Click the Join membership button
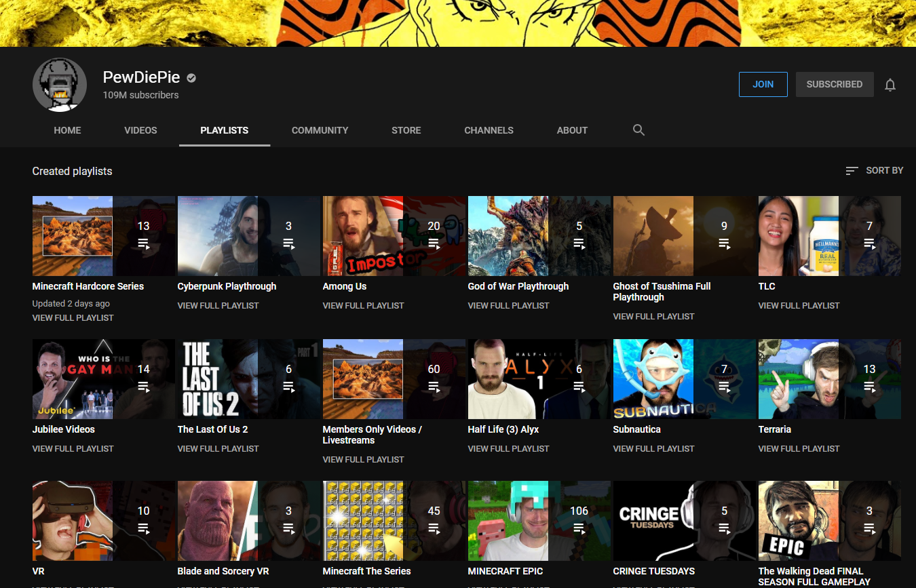916x588 pixels. (763, 84)
